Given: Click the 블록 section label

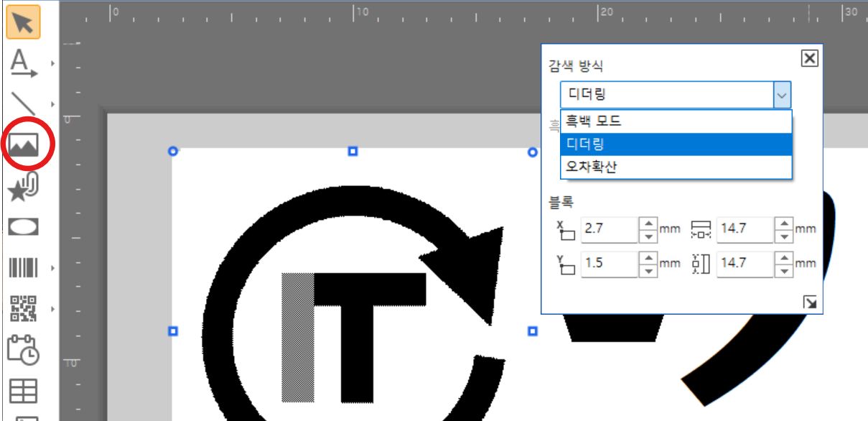Looking at the screenshot, I should 561,201.
